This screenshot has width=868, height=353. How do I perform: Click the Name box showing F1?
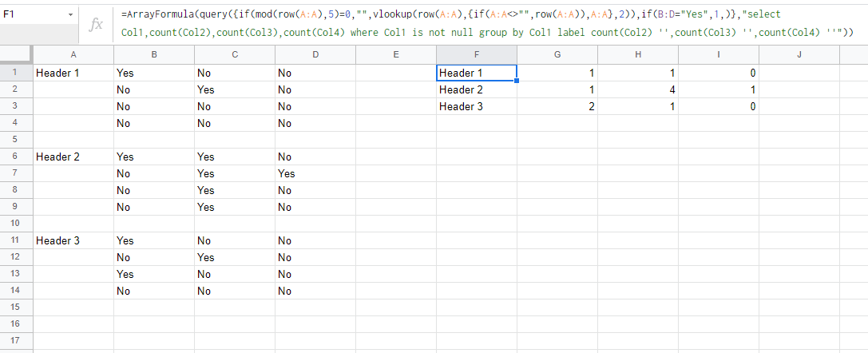(x=39, y=15)
